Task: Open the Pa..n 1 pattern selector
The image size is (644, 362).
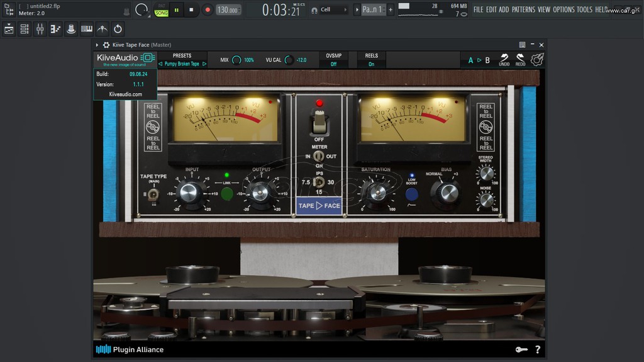Action: click(373, 9)
